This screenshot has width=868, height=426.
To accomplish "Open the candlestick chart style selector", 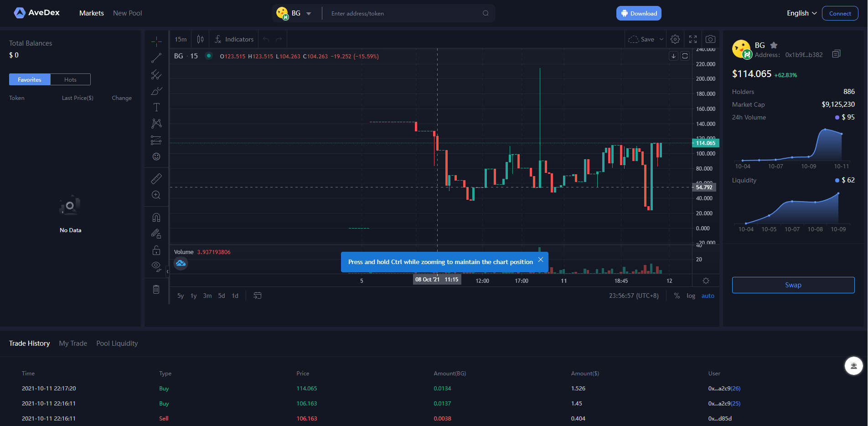I will point(200,39).
